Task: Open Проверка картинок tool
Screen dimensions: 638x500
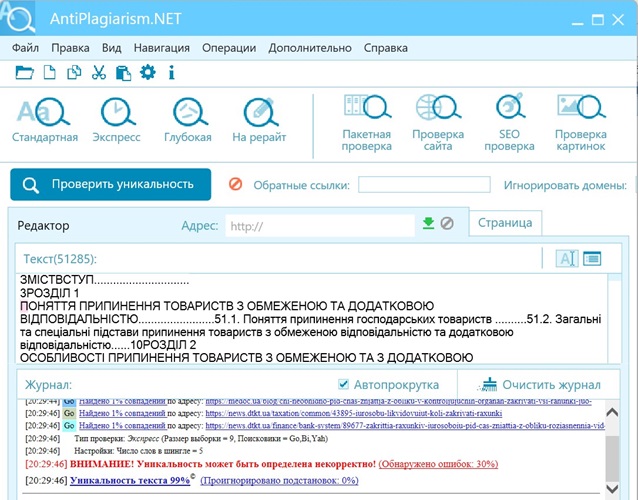Action: [581, 123]
